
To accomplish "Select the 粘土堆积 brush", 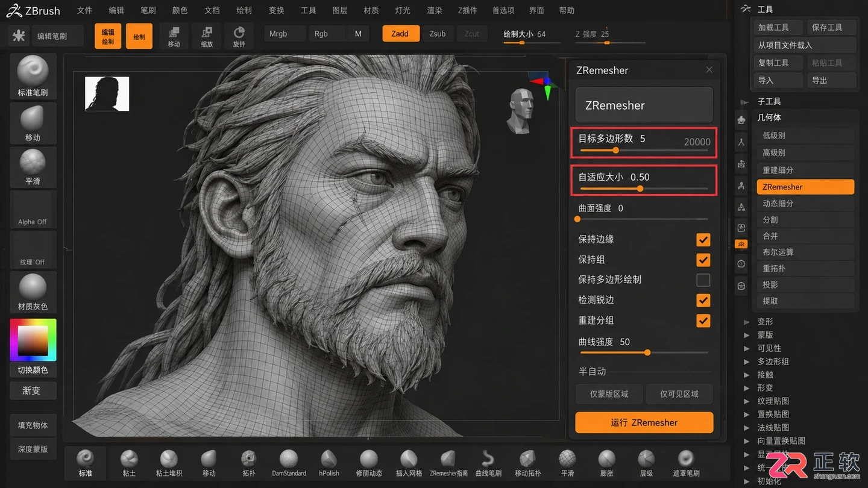I will coord(169,463).
